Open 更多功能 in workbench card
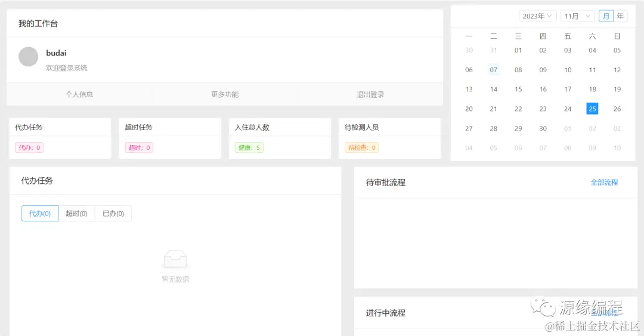644x336 pixels. pos(225,94)
